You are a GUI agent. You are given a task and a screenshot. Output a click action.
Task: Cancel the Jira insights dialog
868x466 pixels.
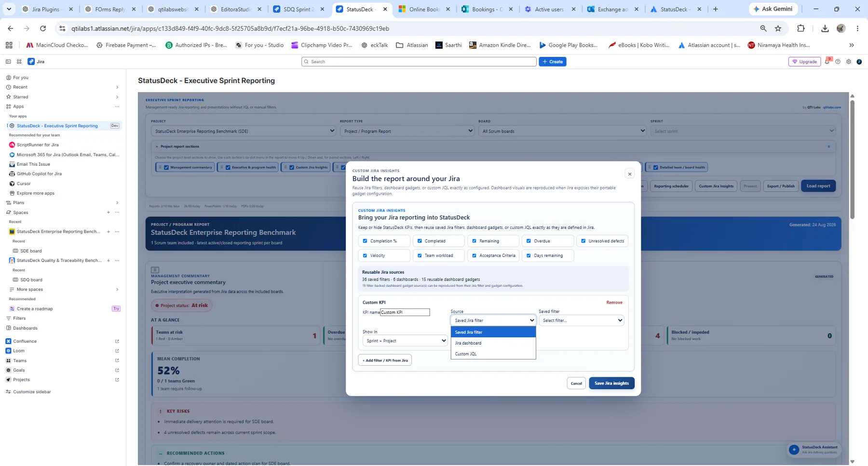pyautogui.click(x=576, y=384)
